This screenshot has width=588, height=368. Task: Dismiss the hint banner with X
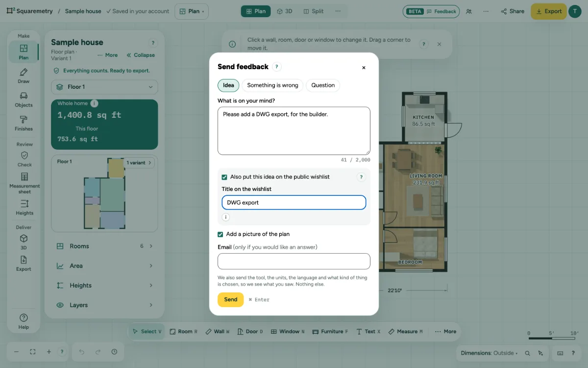pos(439,44)
